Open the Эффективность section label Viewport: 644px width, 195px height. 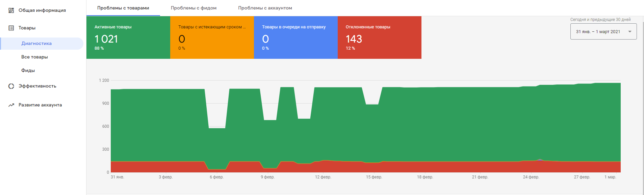37,86
